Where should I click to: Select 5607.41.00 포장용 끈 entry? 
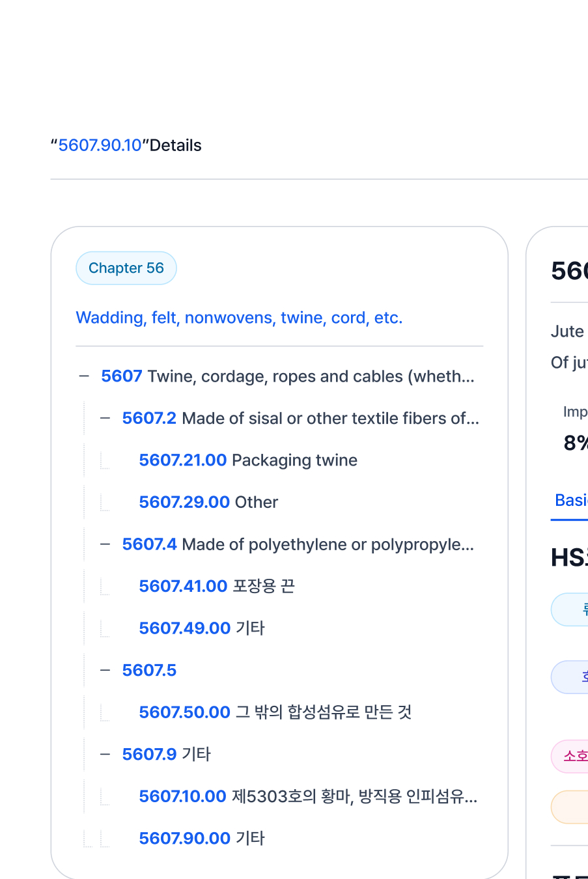tap(216, 586)
